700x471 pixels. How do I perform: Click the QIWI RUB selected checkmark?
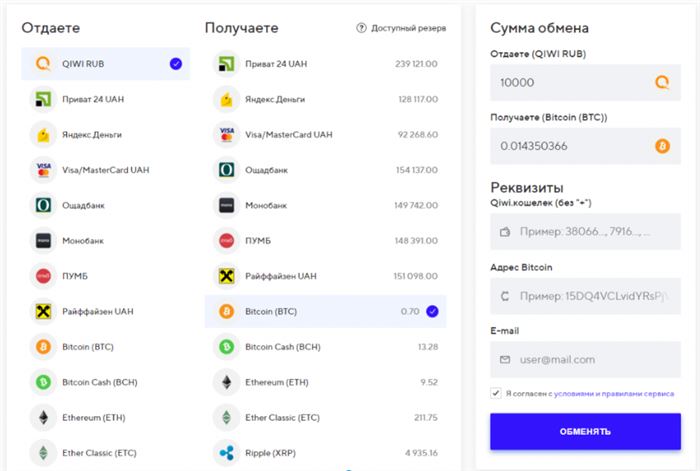[176, 64]
